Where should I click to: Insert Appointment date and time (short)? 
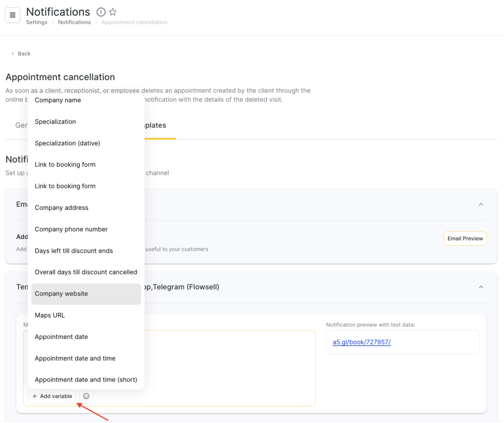coord(86,380)
